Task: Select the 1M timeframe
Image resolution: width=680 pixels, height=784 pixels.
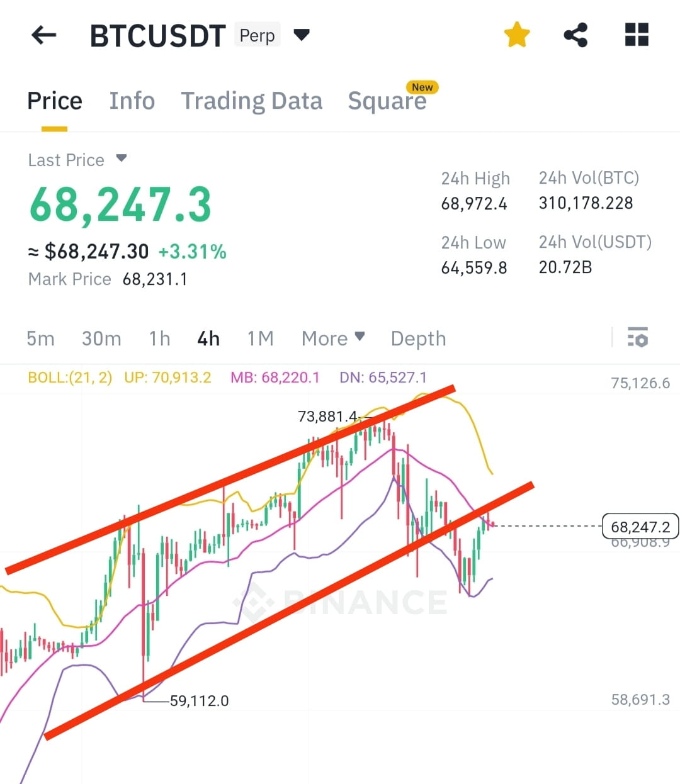Action: click(260, 338)
